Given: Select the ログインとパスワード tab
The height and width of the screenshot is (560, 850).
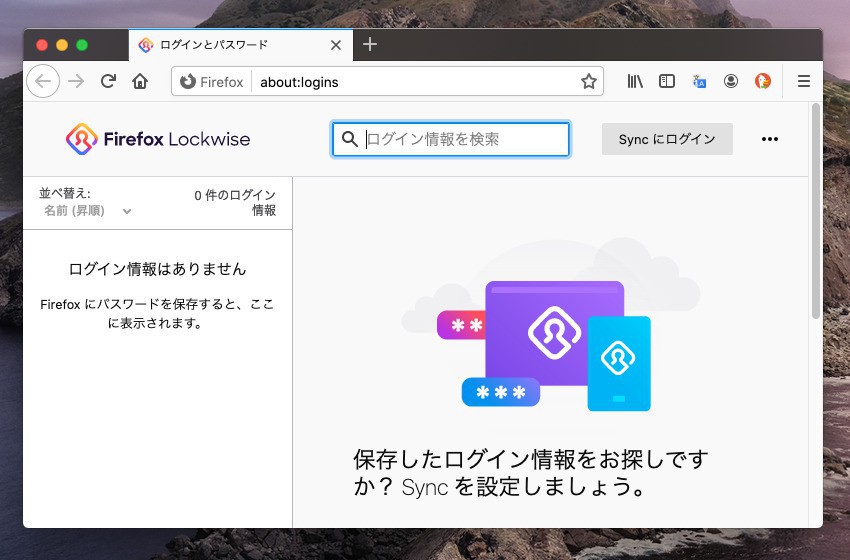Looking at the screenshot, I should click(241, 45).
